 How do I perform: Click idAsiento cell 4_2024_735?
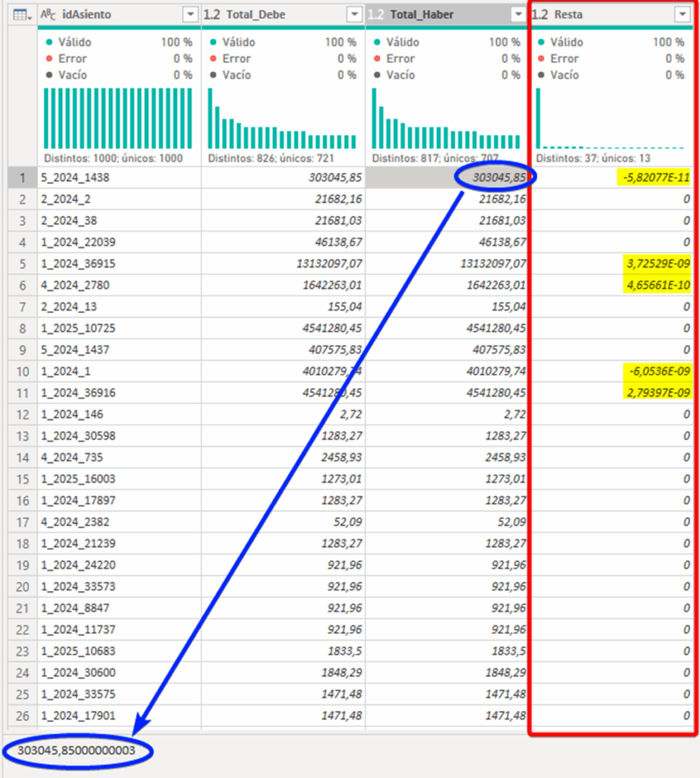[x=119, y=457]
